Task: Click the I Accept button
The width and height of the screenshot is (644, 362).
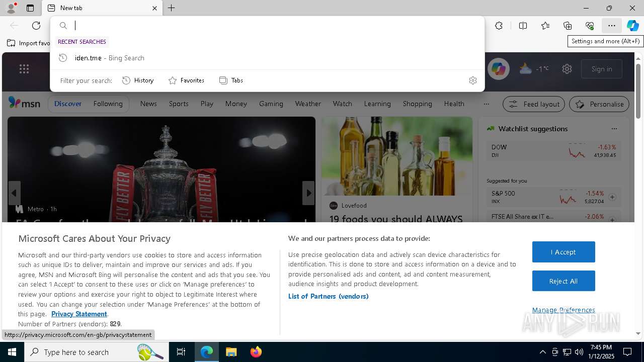Action: coord(563,252)
